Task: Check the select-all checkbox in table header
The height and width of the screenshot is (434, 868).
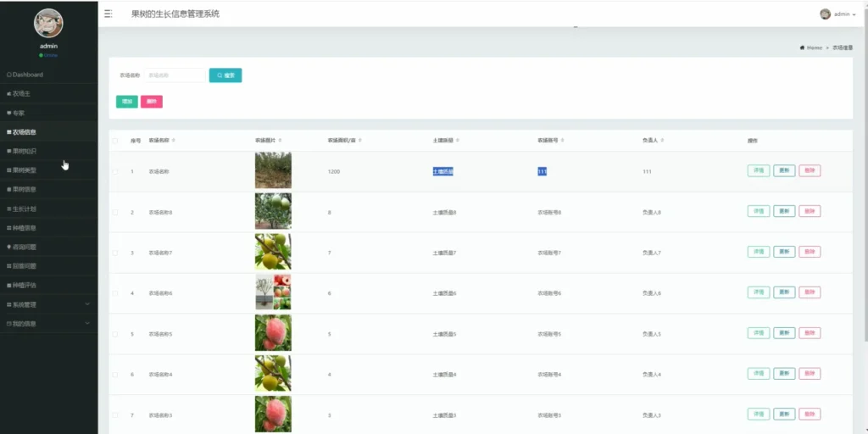Action: click(115, 140)
